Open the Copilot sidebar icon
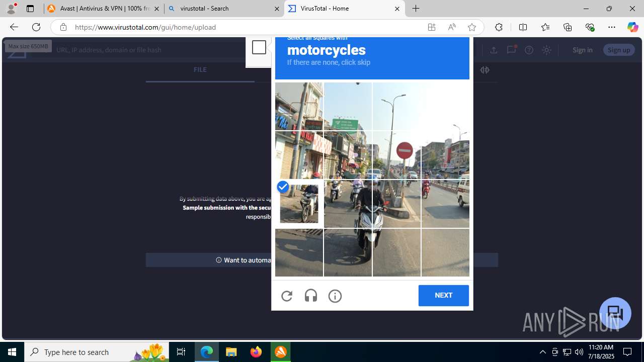The height and width of the screenshot is (362, 644). [632, 27]
